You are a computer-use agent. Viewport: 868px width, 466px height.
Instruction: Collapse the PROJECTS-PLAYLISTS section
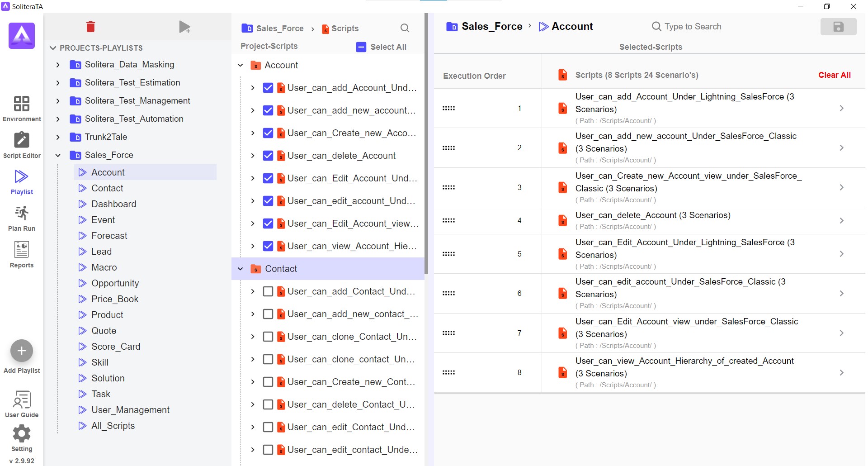tap(53, 48)
